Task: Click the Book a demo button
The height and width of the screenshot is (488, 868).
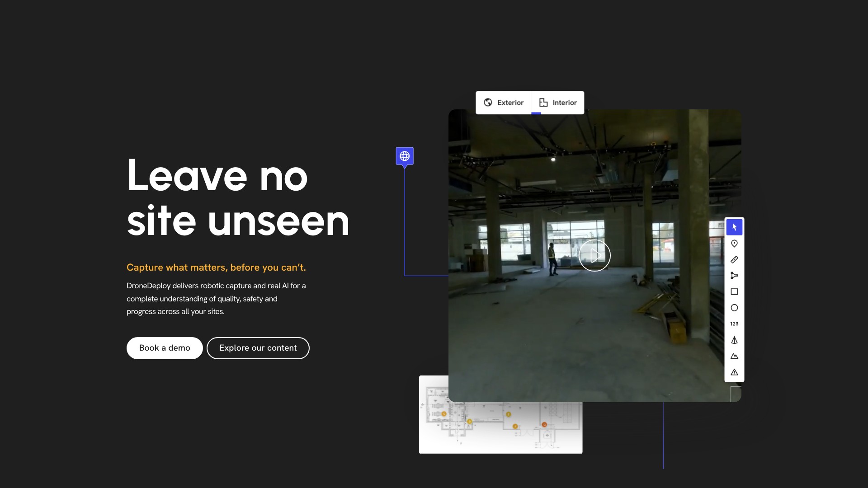Action: coord(165,348)
